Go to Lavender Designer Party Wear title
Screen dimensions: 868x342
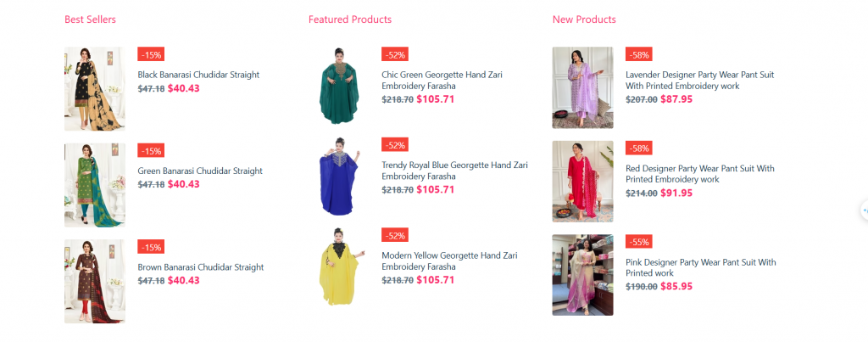click(699, 81)
